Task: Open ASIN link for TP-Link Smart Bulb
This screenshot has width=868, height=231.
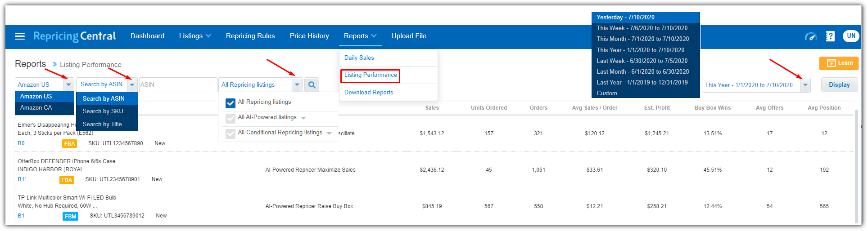Action: [21, 216]
